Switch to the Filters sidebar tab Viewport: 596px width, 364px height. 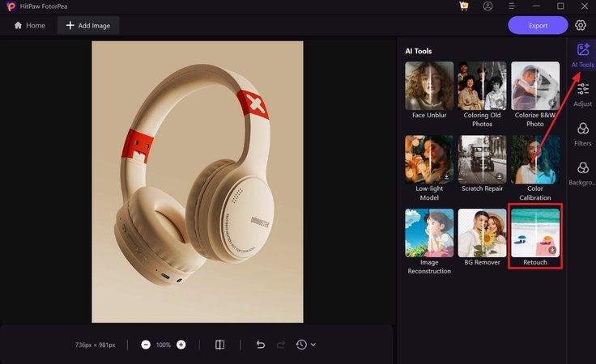pyautogui.click(x=583, y=134)
